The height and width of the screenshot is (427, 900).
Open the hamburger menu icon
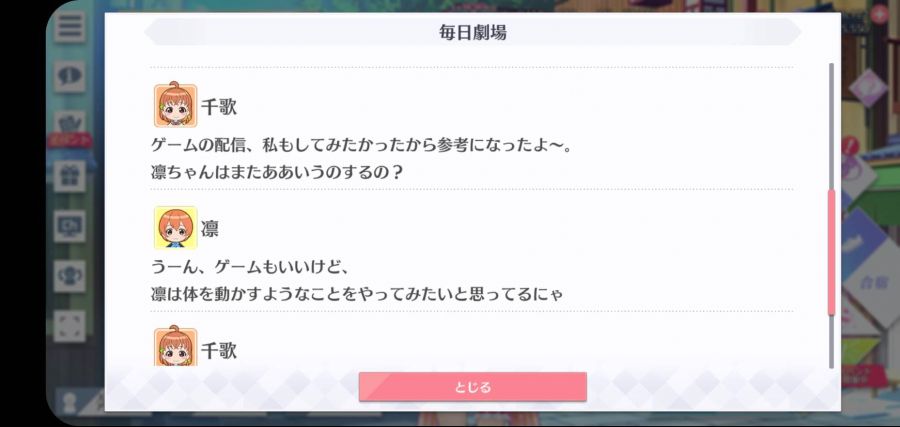click(70, 27)
